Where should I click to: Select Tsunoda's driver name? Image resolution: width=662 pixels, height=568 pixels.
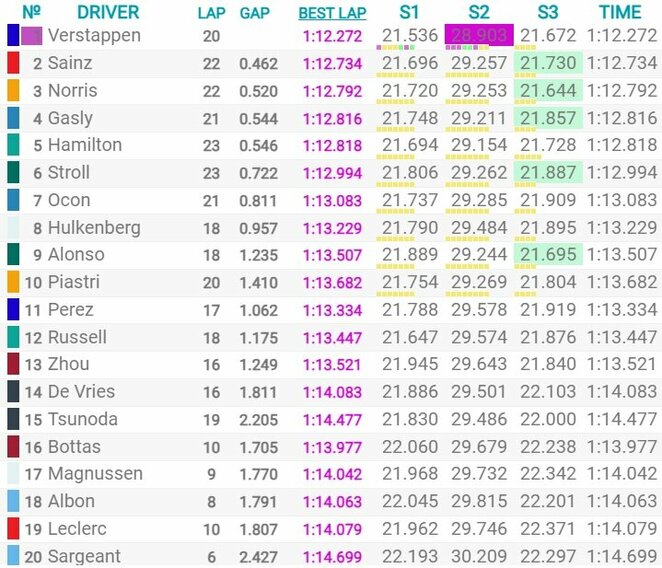coord(86,420)
